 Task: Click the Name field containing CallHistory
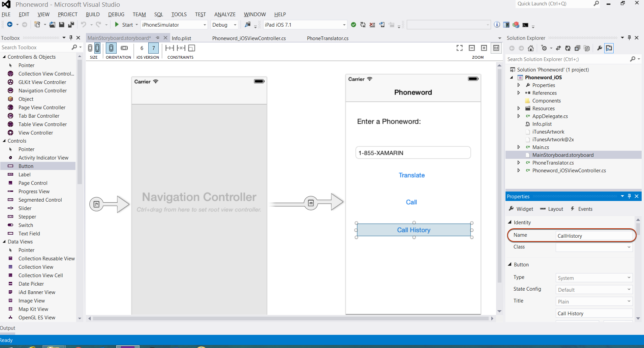click(594, 236)
